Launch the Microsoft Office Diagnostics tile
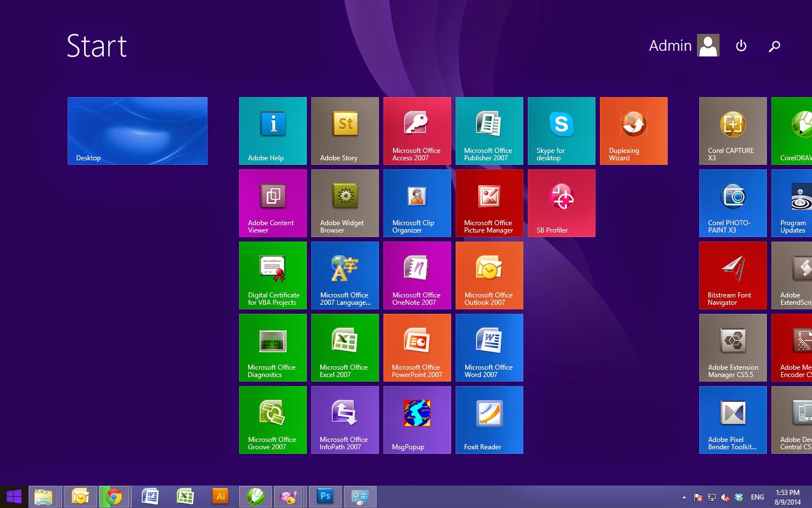 pos(273,348)
